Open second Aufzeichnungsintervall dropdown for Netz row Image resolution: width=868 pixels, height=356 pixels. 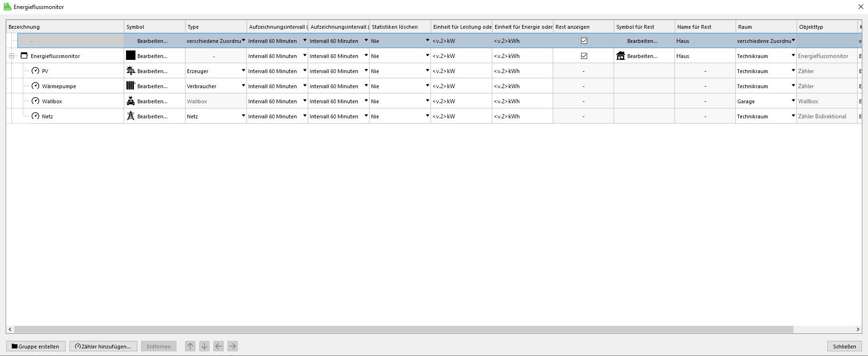click(x=366, y=116)
